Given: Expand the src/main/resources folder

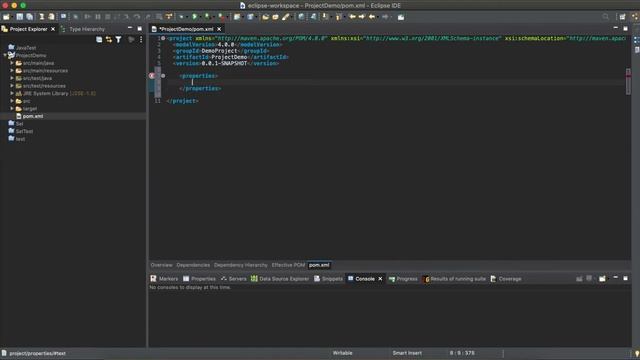Looking at the screenshot, I should pos(12,71).
